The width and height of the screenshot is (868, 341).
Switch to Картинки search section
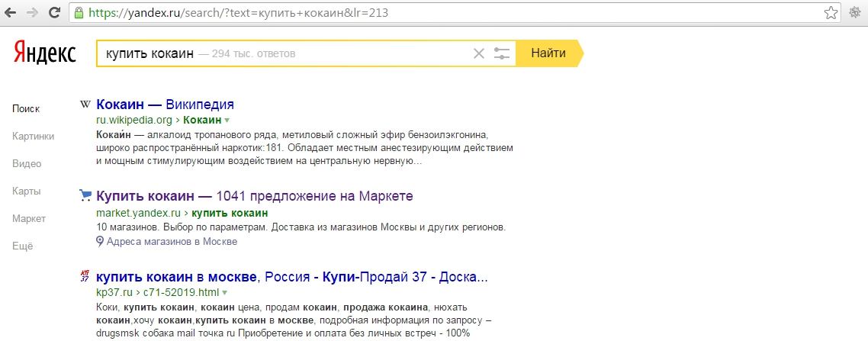click(x=34, y=137)
